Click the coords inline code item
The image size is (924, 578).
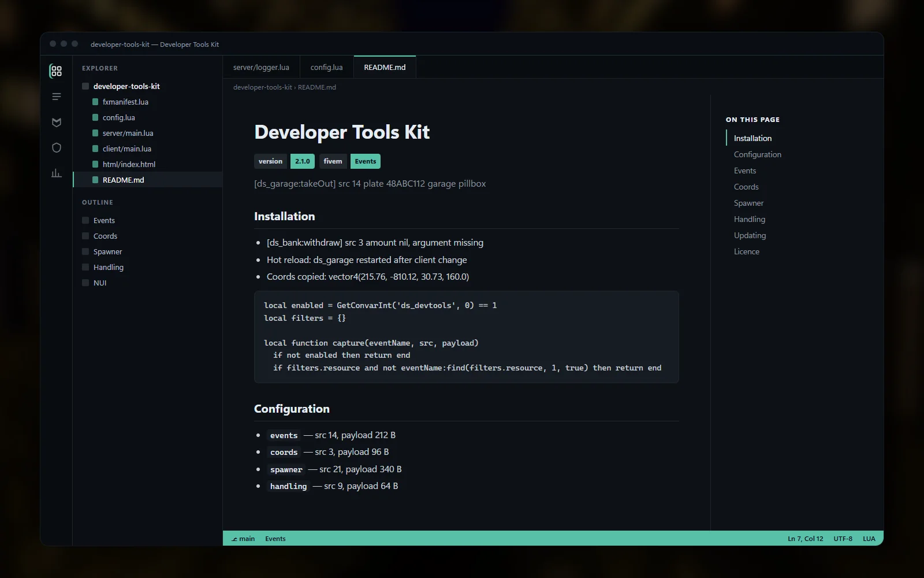click(x=284, y=452)
